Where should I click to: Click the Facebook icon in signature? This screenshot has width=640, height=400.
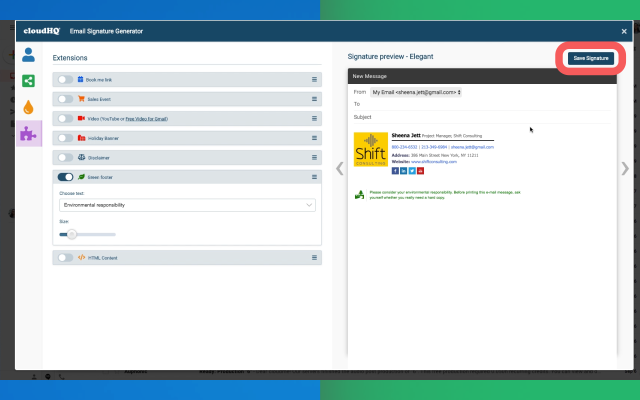tap(395, 171)
